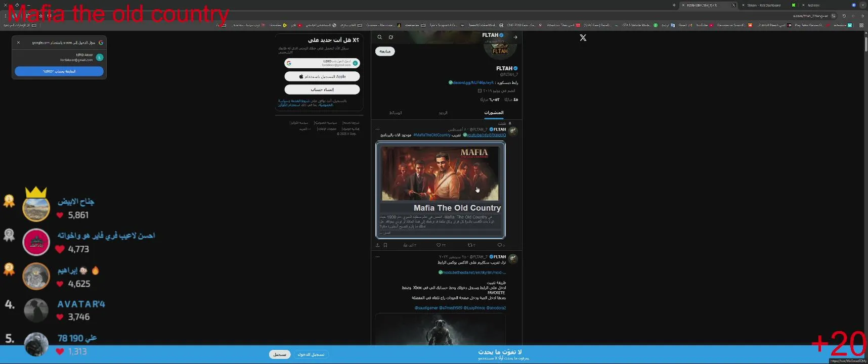Image resolution: width=868 pixels, height=364 pixels.
Task: Open the YouTube bookmark
Action: pos(704,25)
